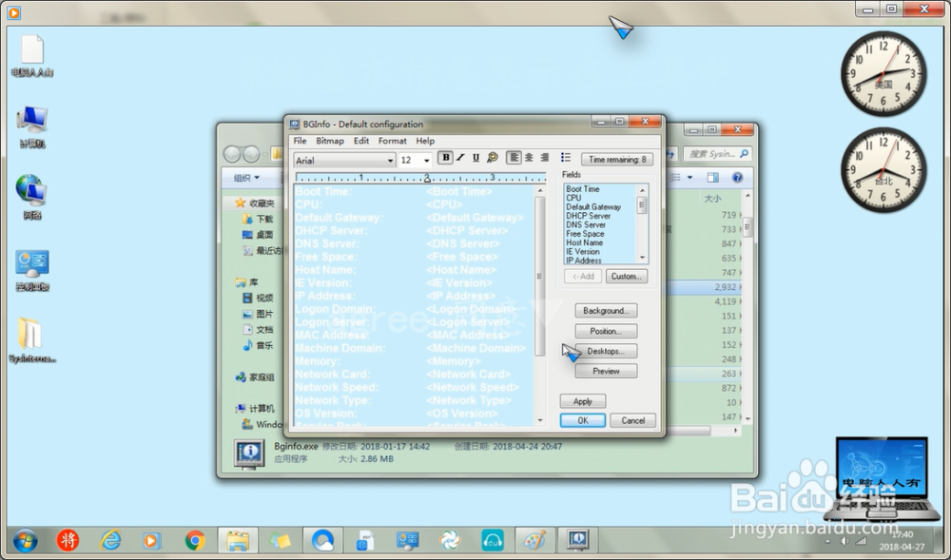Click the Cancel button in BGInfo
951x560 pixels.
tap(633, 420)
